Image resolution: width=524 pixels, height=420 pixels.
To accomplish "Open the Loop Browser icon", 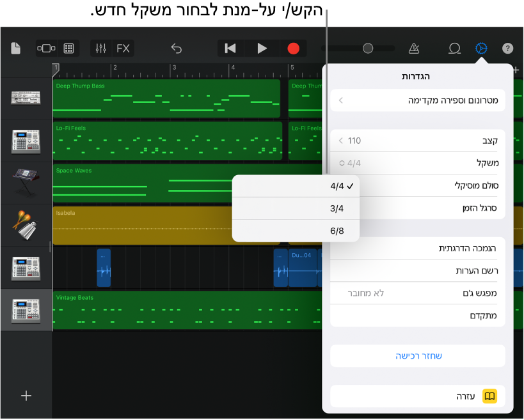I will [454, 49].
